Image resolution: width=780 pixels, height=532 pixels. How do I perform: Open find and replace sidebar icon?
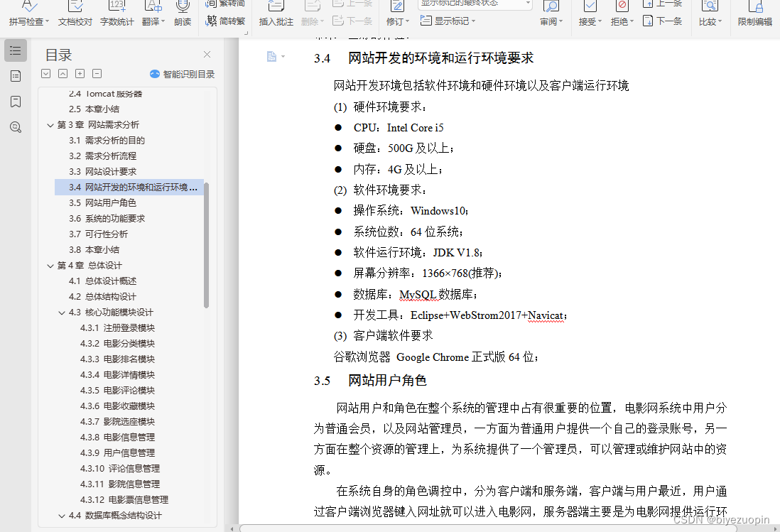16,127
